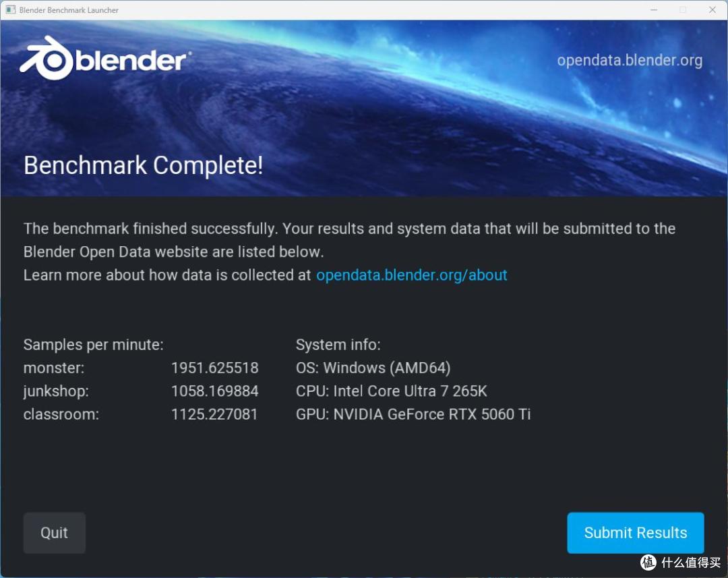Image resolution: width=728 pixels, height=578 pixels.
Task: Close the Blender Benchmark Launcher window
Action: point(712,9)
